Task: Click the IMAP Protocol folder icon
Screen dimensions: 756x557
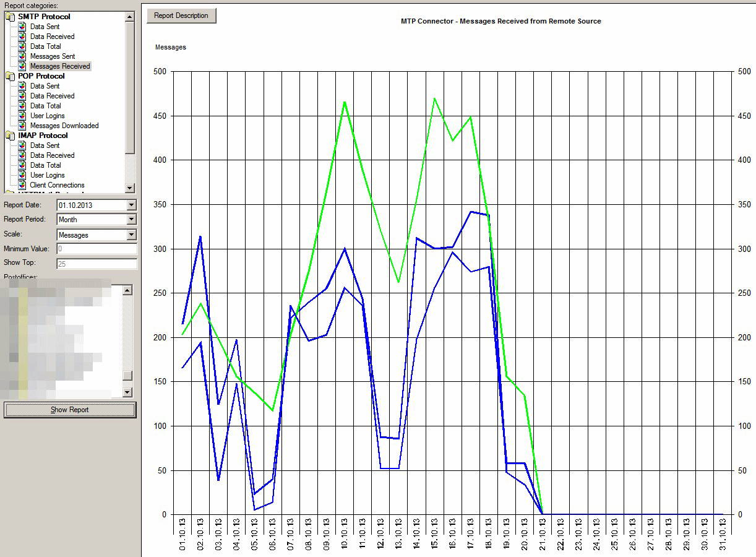Action: pyautogui.click(x=11, y=136)
